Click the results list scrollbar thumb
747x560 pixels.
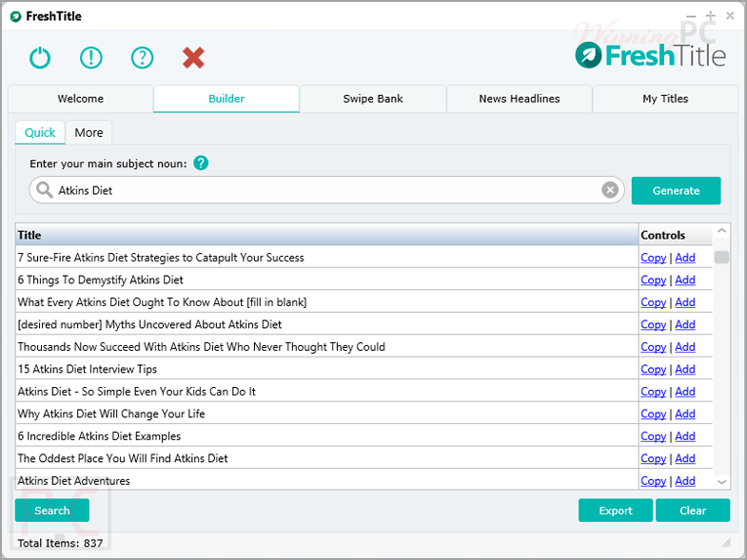tap(721, 257)
